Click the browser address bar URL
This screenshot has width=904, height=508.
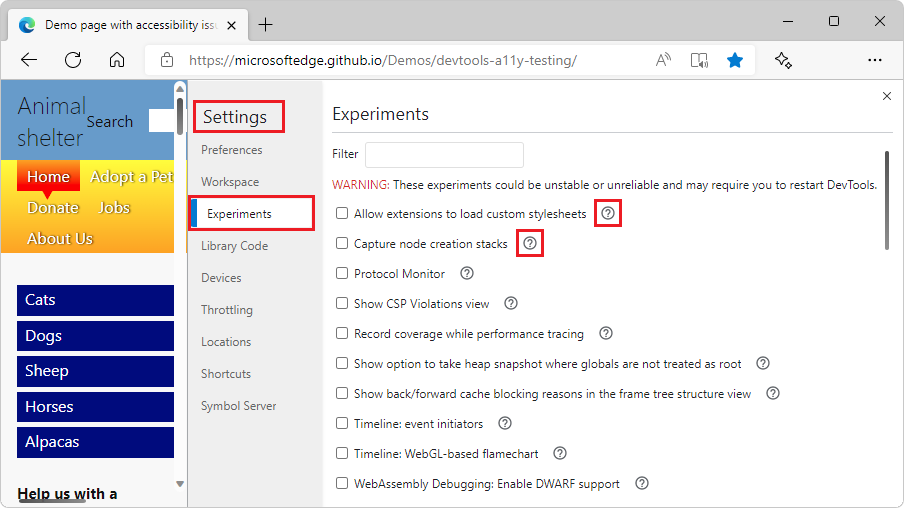(383, 60)
